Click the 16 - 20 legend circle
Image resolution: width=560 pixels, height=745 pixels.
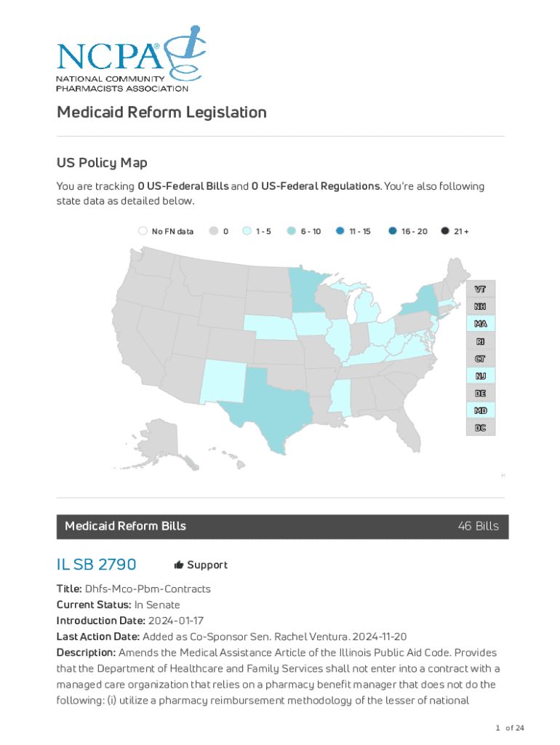point(393,231)
